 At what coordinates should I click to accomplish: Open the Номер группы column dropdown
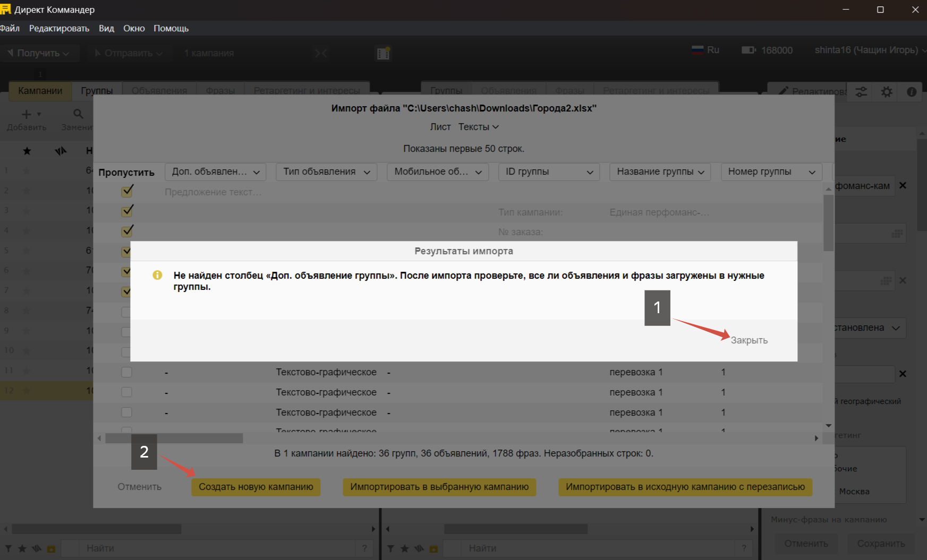pyautogui.click(x=771, y=172)
